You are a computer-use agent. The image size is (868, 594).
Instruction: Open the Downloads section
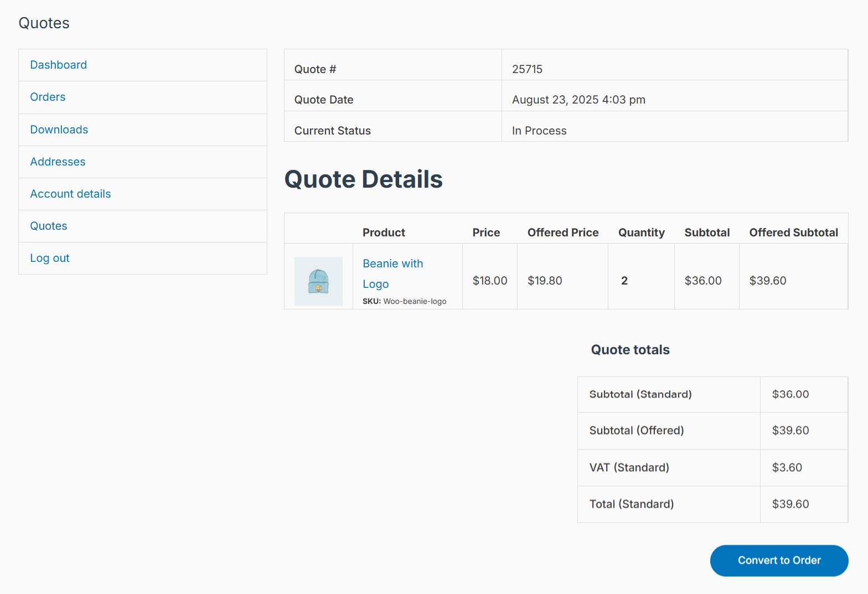pos(59,130)
